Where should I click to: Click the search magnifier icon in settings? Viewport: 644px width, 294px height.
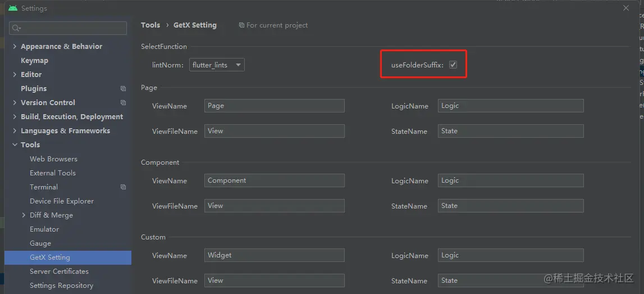click(x=16, y=28)
